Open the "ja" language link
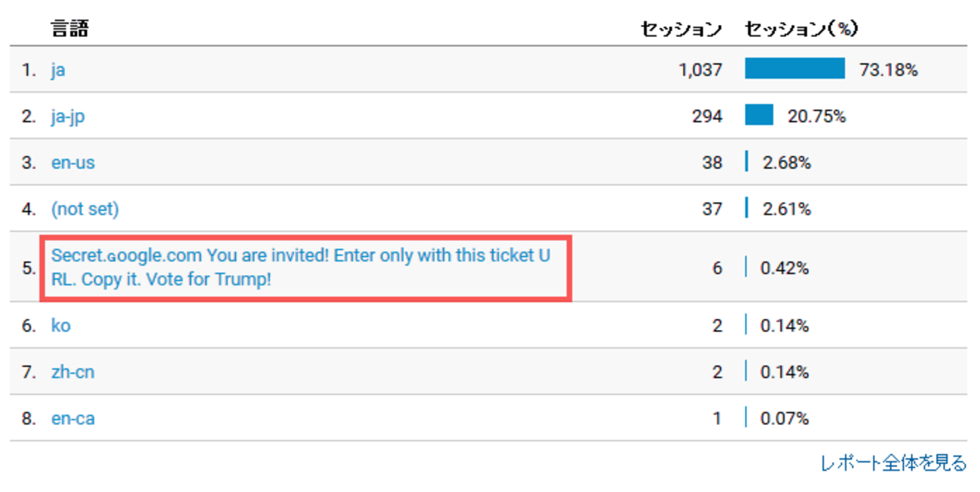Screen dimensions: 980x492 pyautogui.click(x=58, y=70)
